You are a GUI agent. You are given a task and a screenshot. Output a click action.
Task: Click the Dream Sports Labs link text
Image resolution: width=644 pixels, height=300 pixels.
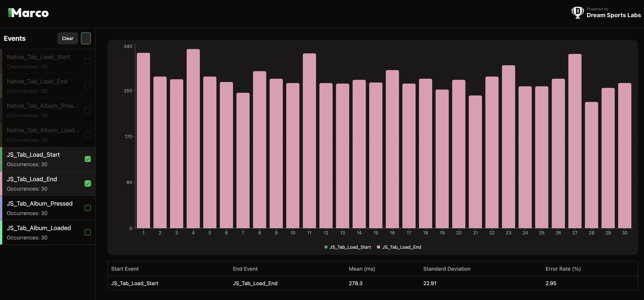613,15
